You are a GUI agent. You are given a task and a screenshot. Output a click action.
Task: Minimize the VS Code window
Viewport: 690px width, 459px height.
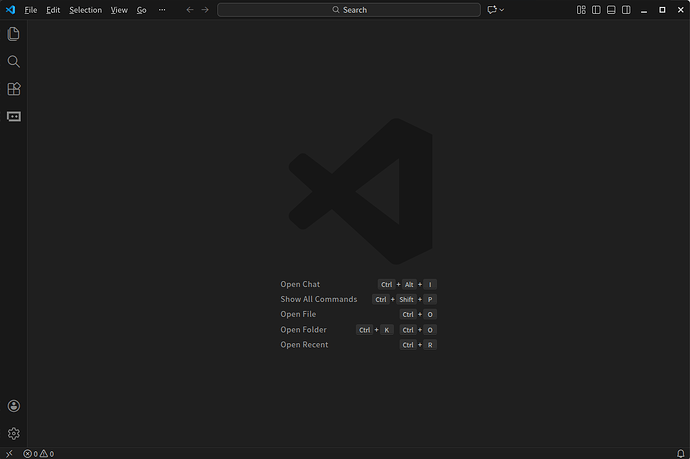[x=644, y=10]
